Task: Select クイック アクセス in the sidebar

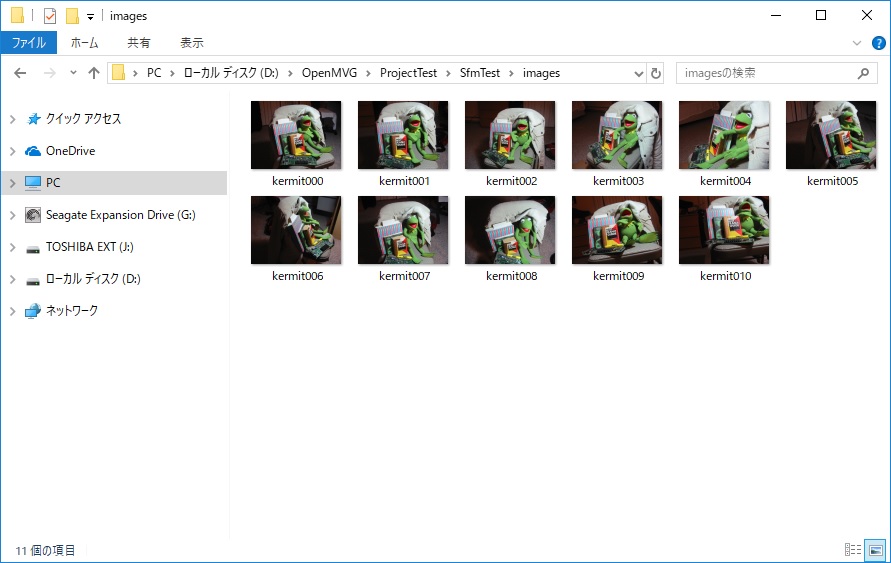Action: tap(83, 119)
